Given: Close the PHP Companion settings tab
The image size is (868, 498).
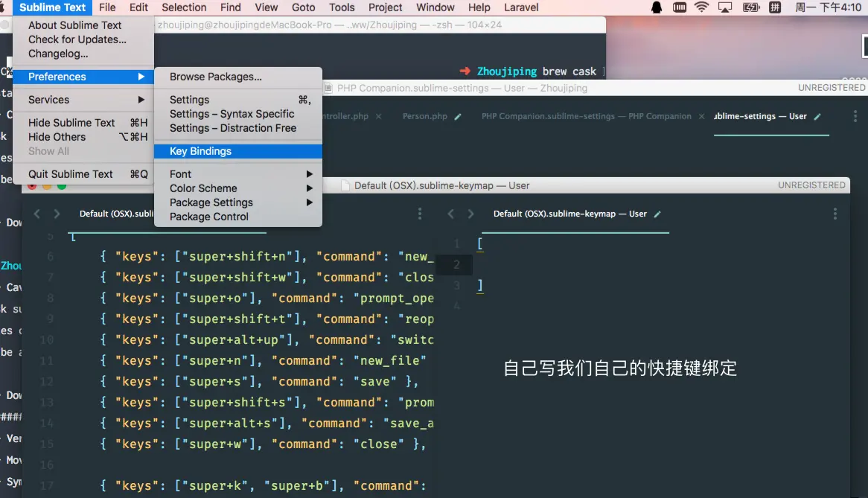Looking at the screenshot, I should click(x=701, y=117).
